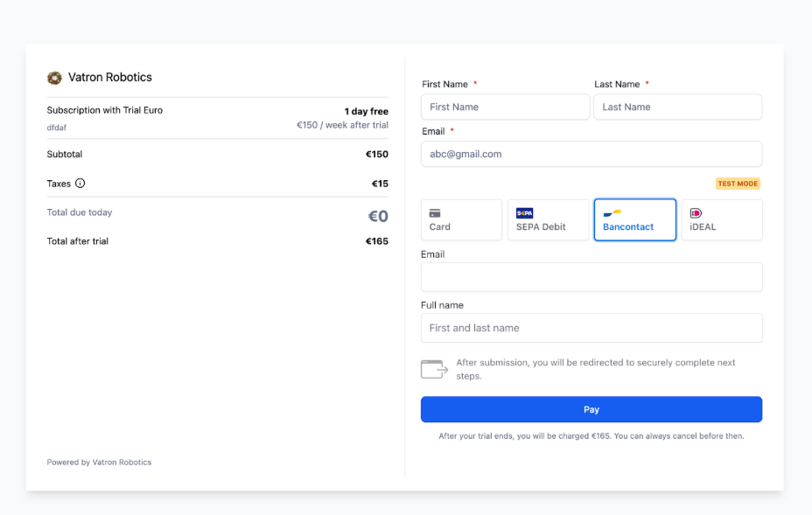Click the Vatron Robotics logo icon
812x515 pixels.
(x=54, y=78)
